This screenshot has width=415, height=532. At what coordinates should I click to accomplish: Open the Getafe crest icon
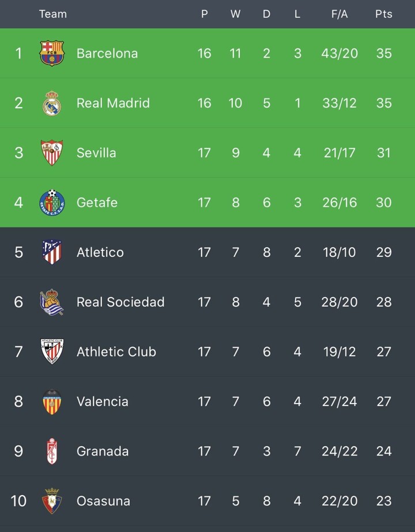point(52,203)
